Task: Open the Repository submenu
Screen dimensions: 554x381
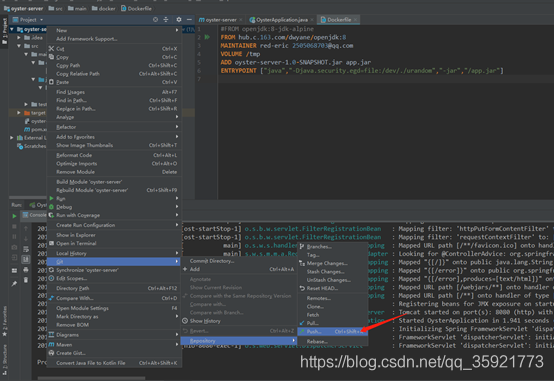Action: click(x=238, y=341)
